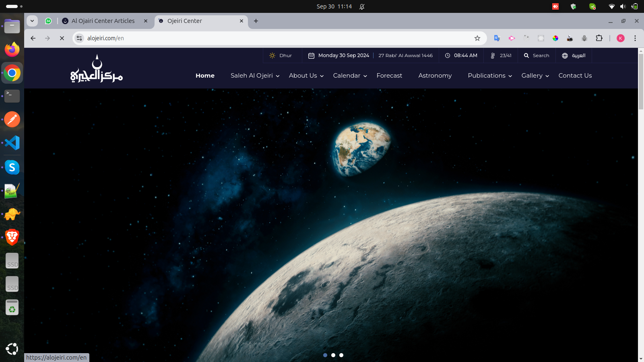Image resolution: width=644 pixels, height=362 pixels.
Task: Switch to the Al Ojairi Center Articles tab
Action: [x=103, y=21]
